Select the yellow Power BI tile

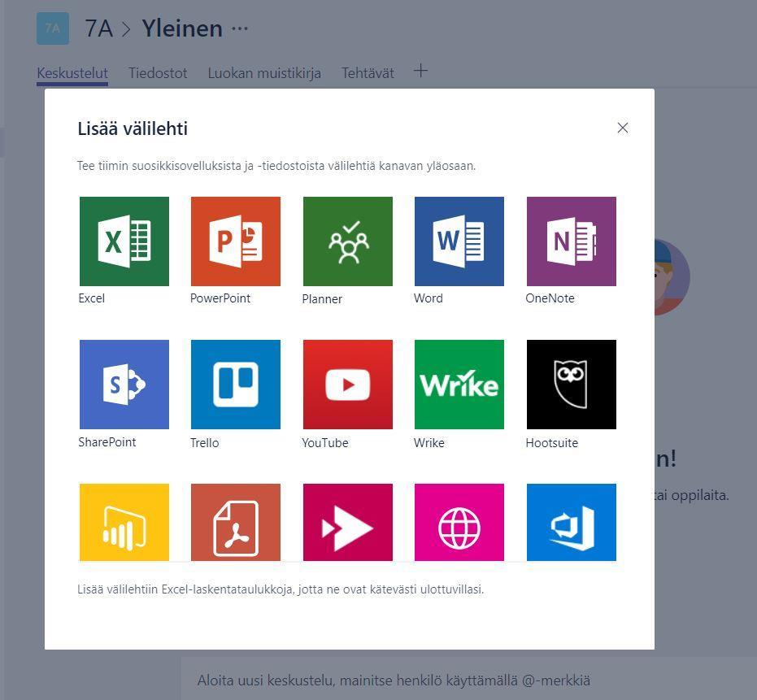click(124, 522)
